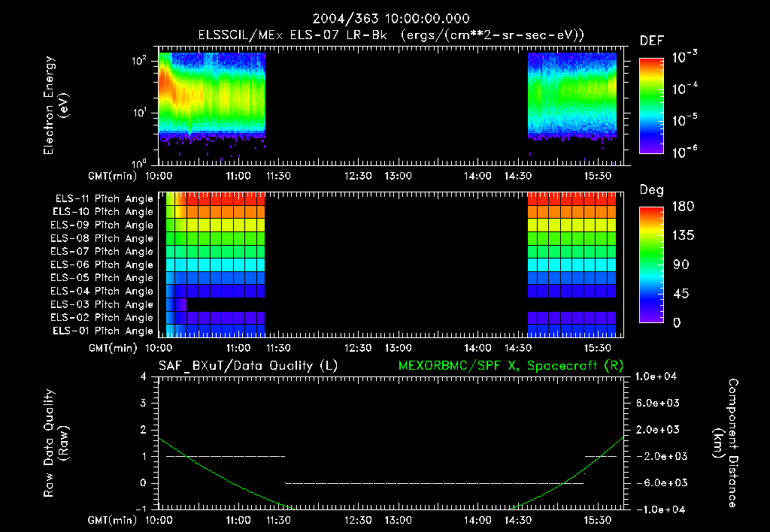Click 12:30 on the spectrogram time axis
Image resolution: width=770 pixels, height=532 pixels.
357,176
